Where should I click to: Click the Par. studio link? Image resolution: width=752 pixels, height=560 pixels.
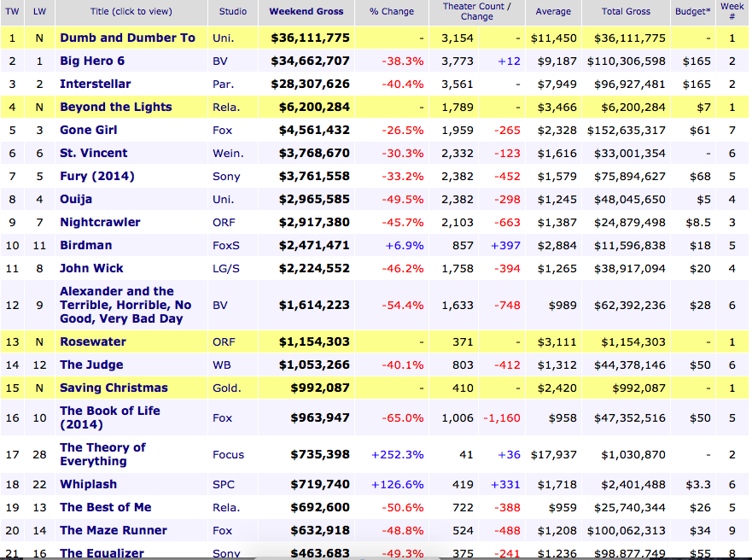(224, 84)
